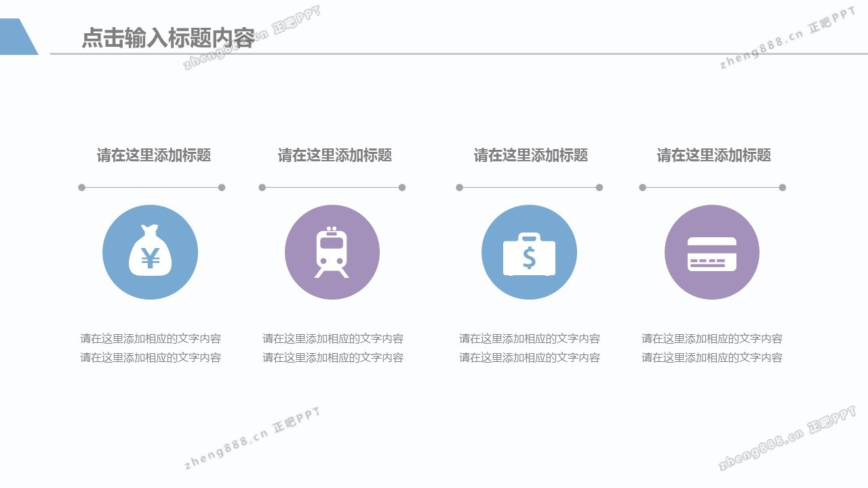Click the divider line above the train icon
868x488 pixels.
[x=332, y=188]
